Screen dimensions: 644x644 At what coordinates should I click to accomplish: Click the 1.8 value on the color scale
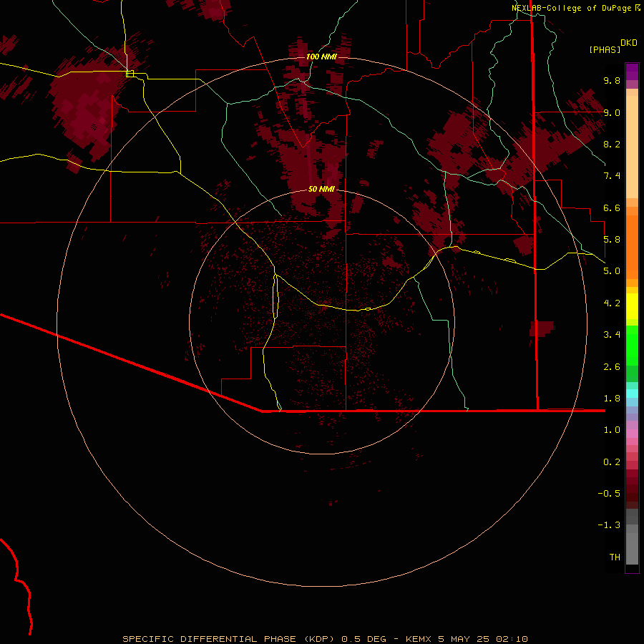point(612,399)
